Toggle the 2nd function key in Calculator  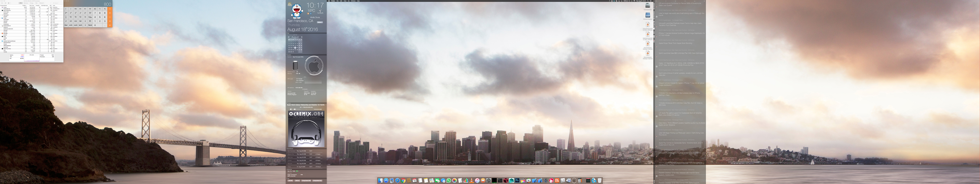tap(66, 13)
